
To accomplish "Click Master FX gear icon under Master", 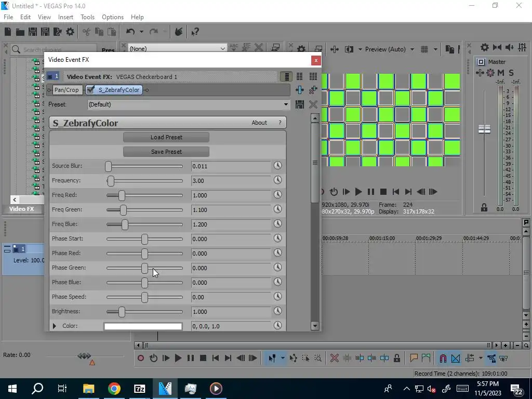I will pos(490,73).
